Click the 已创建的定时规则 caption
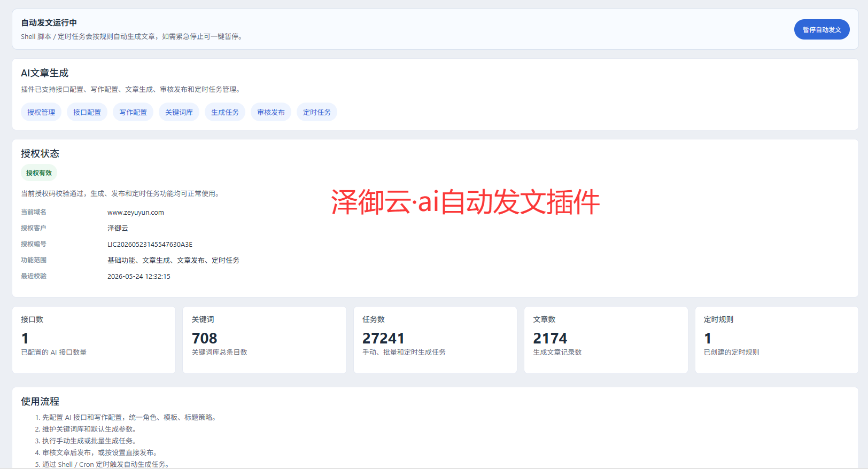868x469 pixels. (x=732, y=353)
